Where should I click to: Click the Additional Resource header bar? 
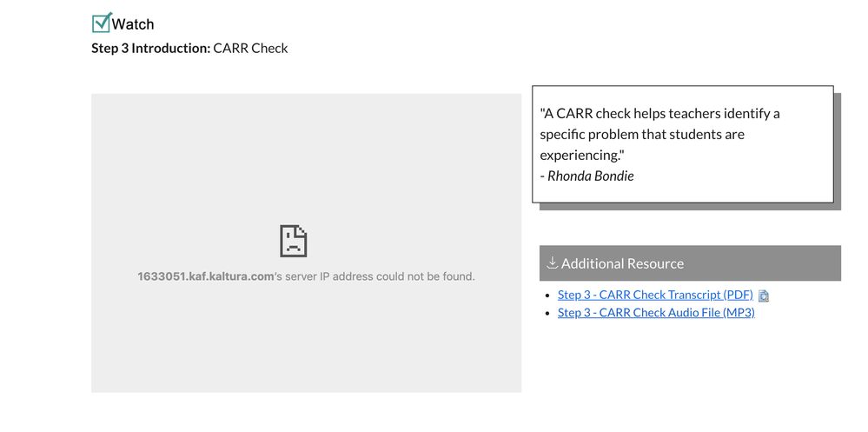pyautogui.click(x=690, y=263)
